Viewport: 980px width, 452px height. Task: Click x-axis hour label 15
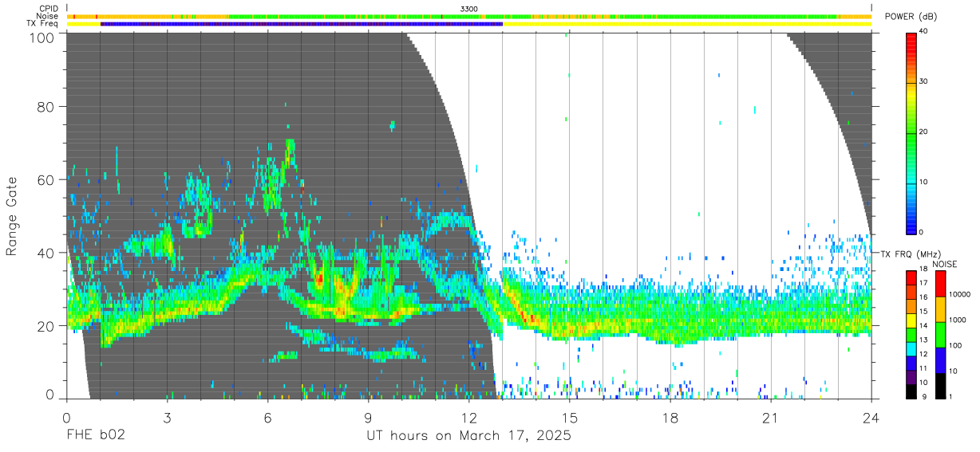(569, 418)
